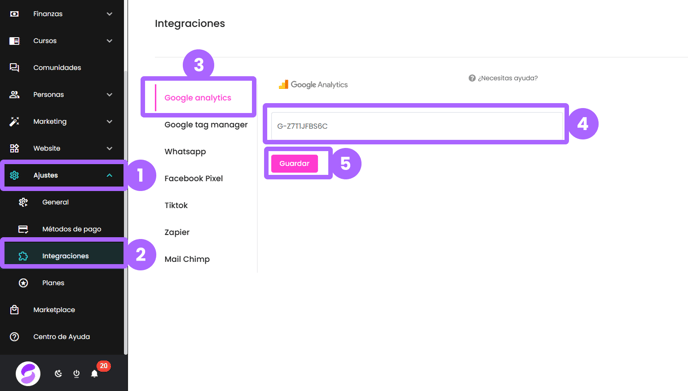Screen dimensions: 688x391
Task: Expand the Website submenu arrow
Action: [109, 148]
